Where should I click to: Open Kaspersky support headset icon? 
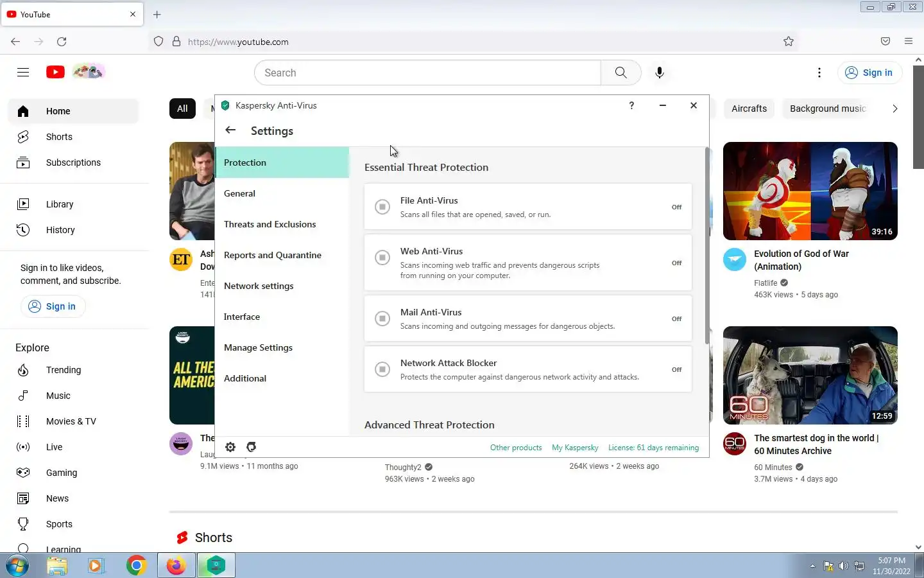click(252, 447)
